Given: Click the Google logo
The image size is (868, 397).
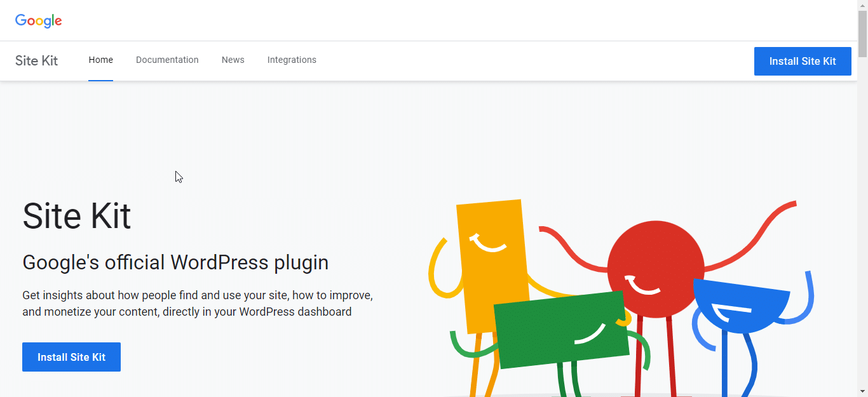Looking at the screenshot, I should 38,20.
